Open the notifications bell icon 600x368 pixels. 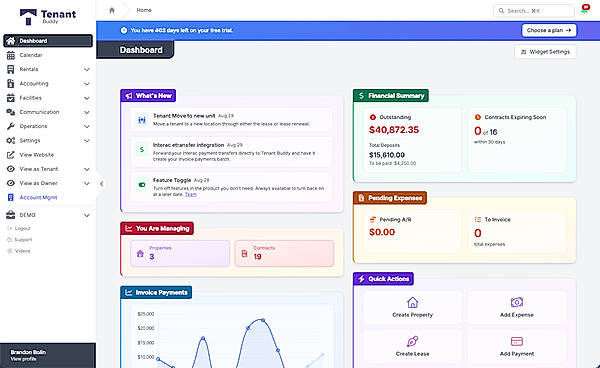pos(585,9)
